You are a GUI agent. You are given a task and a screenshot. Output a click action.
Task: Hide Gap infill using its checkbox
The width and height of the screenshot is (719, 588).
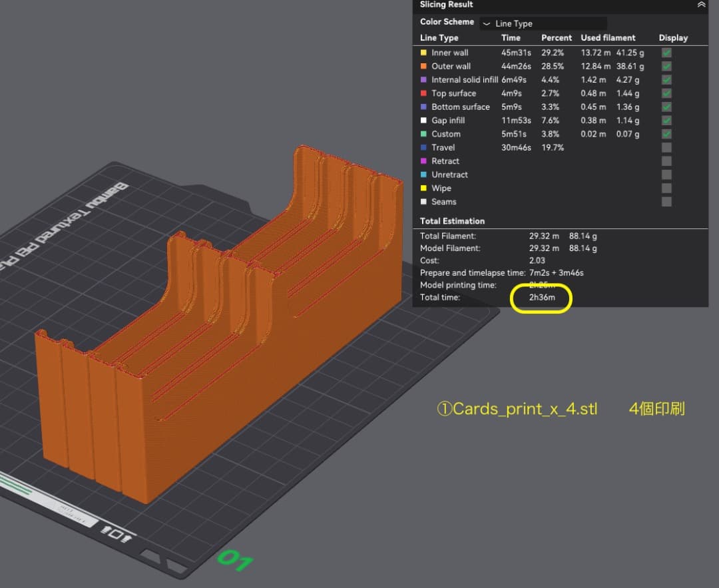pos(666,121)
